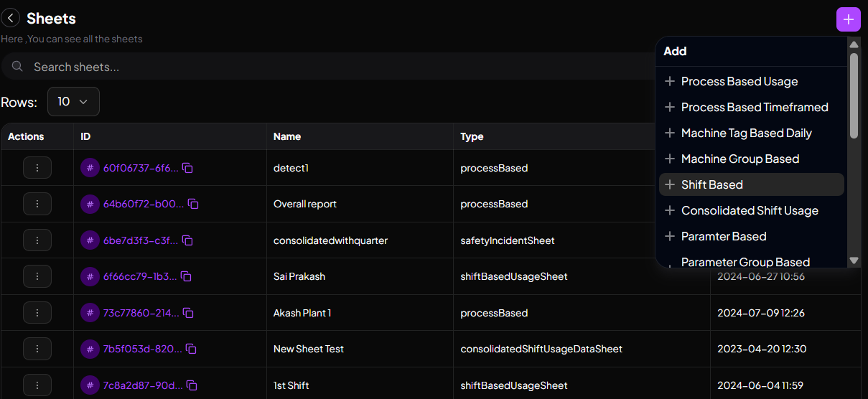Open sheet ID link 64b60f72-b00...
Screen dimensions: 868x399
point(144,204)
